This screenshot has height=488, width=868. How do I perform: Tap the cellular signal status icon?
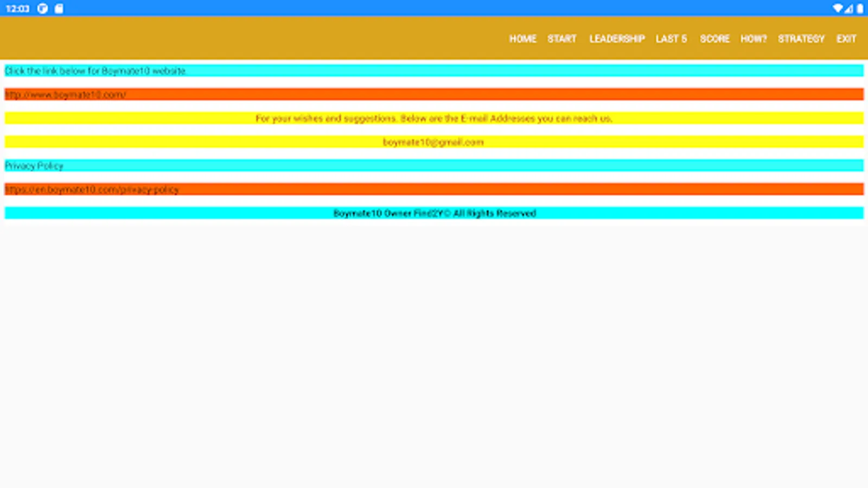(x=849, y=8)
